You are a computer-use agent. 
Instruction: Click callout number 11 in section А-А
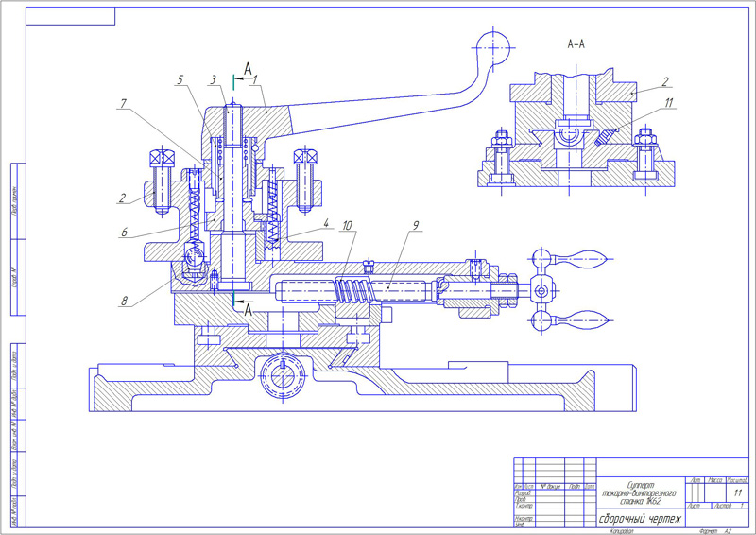(x=669, y=103)
